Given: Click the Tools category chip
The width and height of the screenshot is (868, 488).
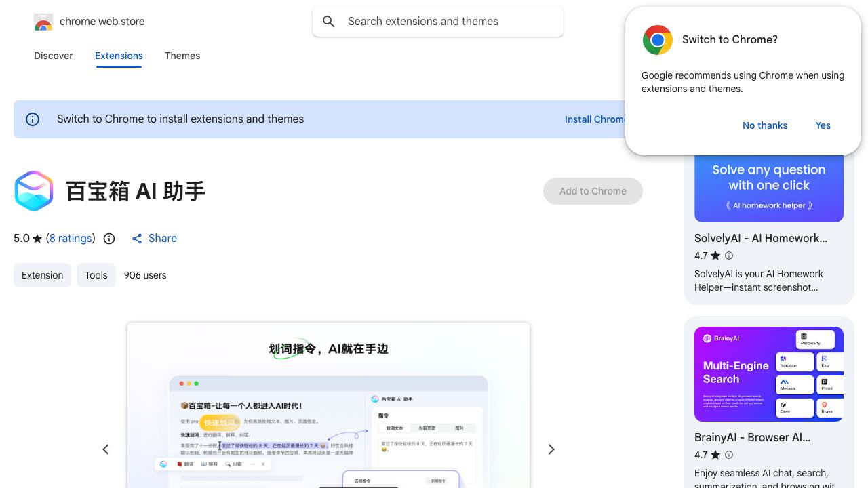Looking at the screenshot, I should [96, 275].
